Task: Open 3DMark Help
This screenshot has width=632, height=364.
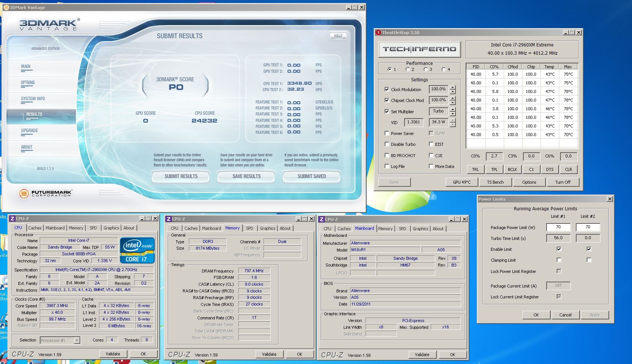Action: tap(338, 36)
